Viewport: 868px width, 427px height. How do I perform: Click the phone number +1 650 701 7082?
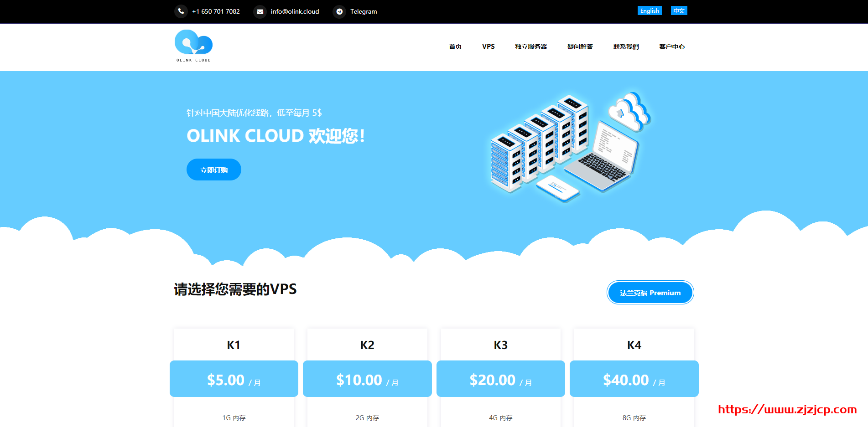216,11
